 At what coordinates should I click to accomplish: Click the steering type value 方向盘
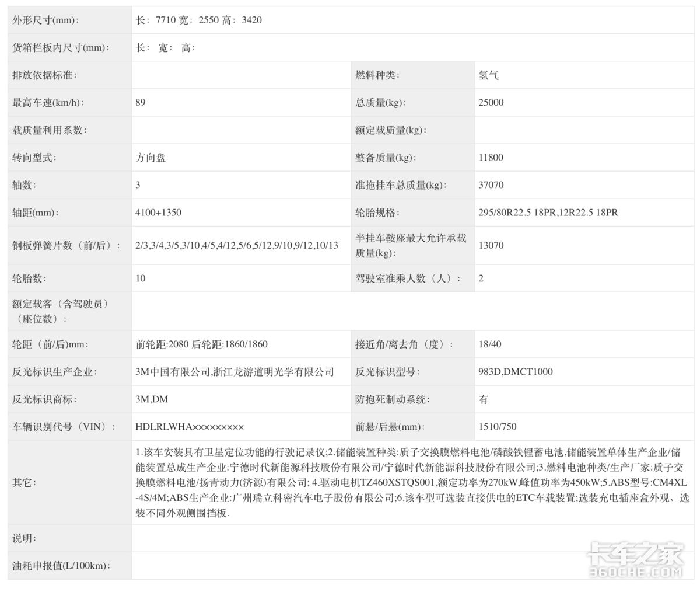point(150,158)
